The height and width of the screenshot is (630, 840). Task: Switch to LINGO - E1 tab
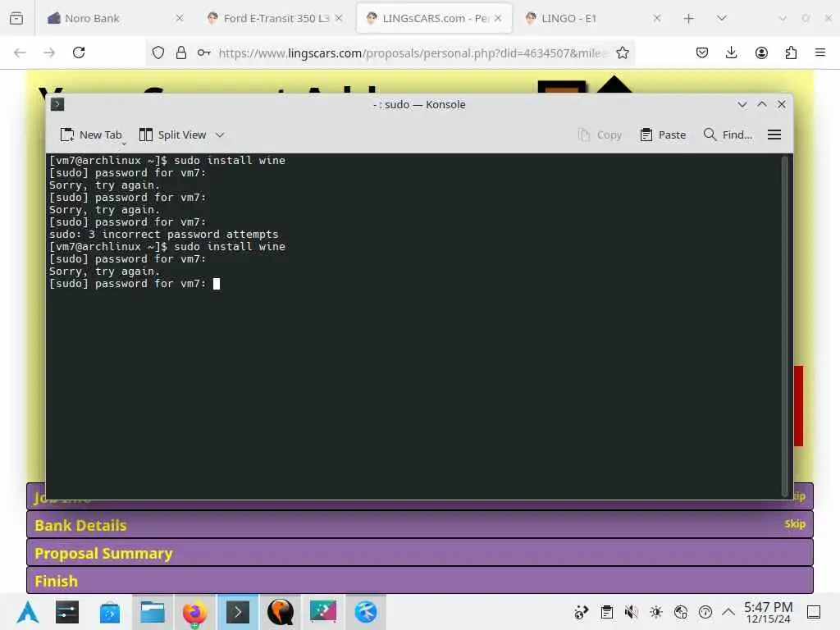(x=592, y=18)
